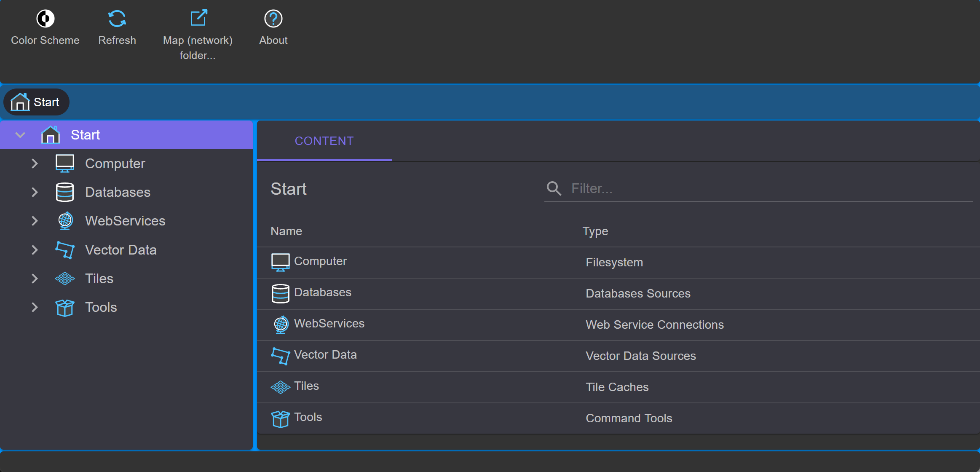This screenshot has height=472, width=980.
Task: Sort by the Type column header
Action: (595, 231)
